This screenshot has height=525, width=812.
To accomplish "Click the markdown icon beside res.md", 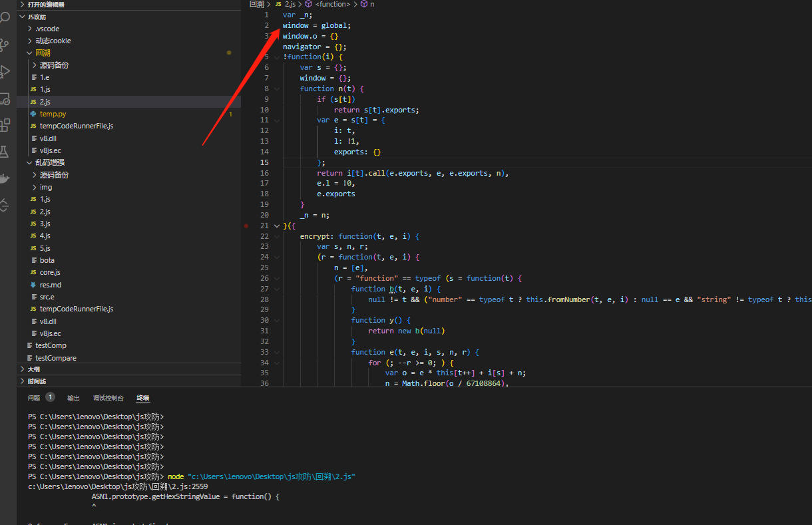I will 33,285.
